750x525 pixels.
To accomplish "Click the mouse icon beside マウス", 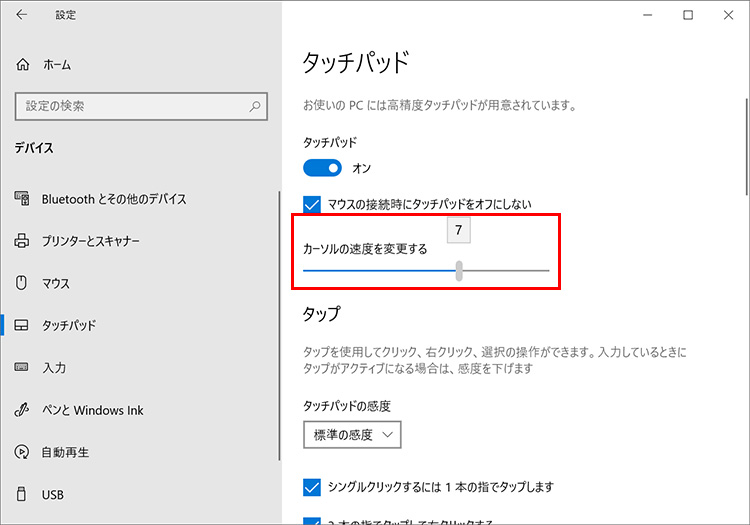I will [23, 283].
